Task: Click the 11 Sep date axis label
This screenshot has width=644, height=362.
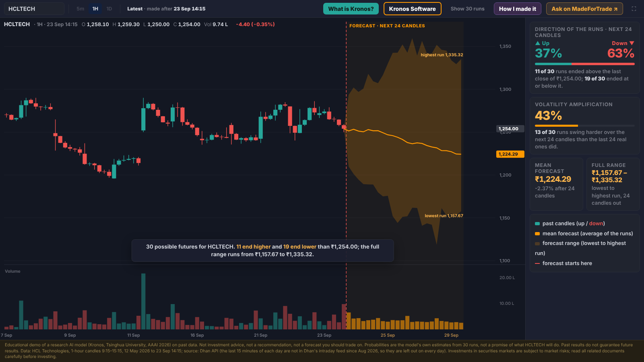Action: coord(134,335)
